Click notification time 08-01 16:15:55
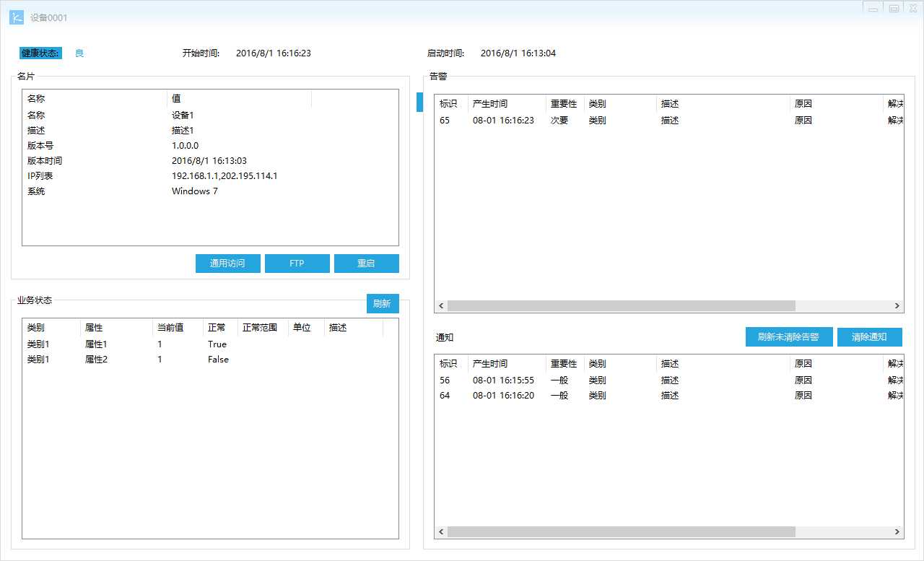 (503, 380)
